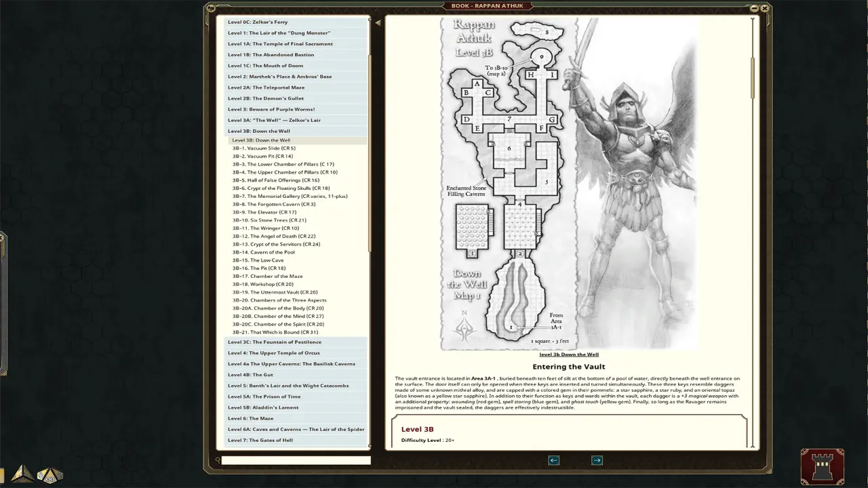Click the search magnifier icon below the index
Image resolution: width=868 pixels, height=488 pixels.
click(x=218, y=460)
